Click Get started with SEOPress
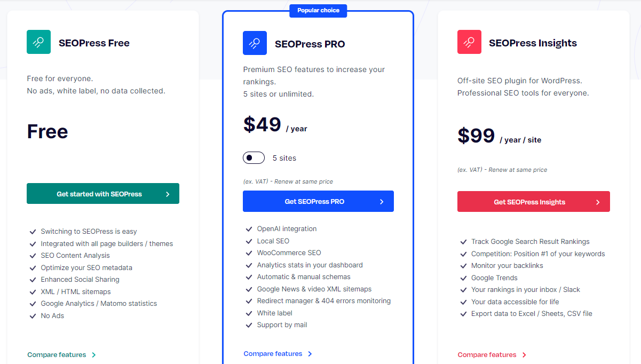This screenshot has height=364, width=641. click(x=102, y=193)
